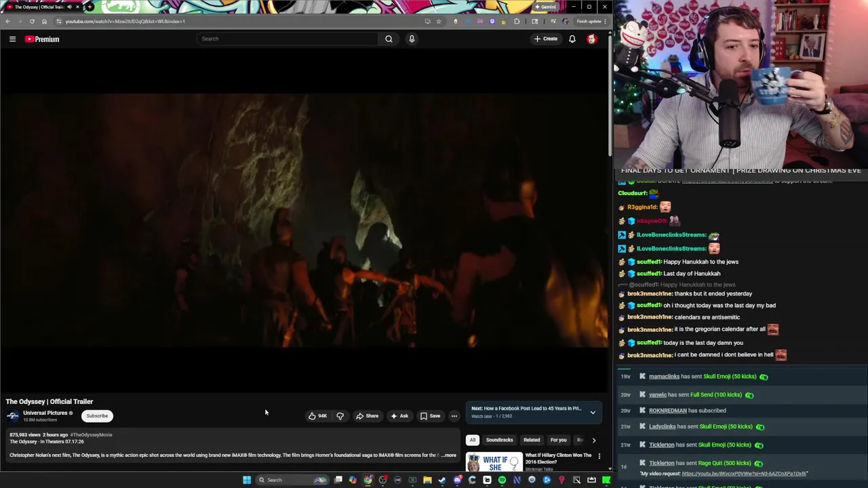
Task: Expand video description with ...more
Action: tap(449, 455)
